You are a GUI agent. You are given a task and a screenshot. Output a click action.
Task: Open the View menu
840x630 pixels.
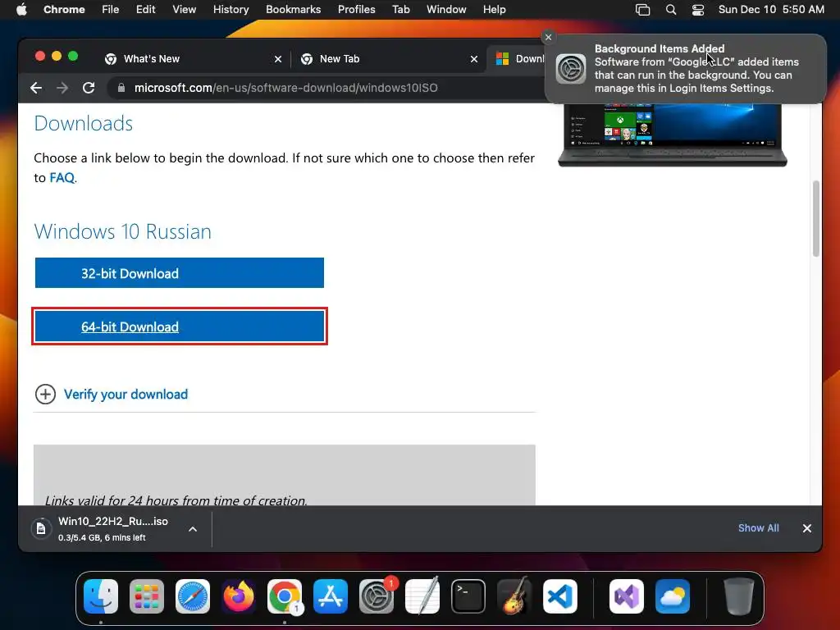point(184,10)
